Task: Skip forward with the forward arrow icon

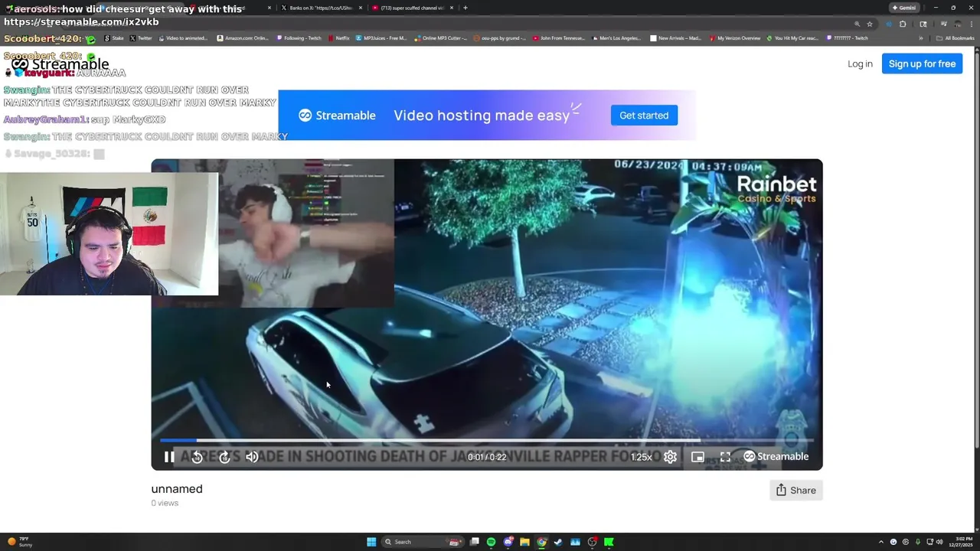Action: tap(224, 457)
